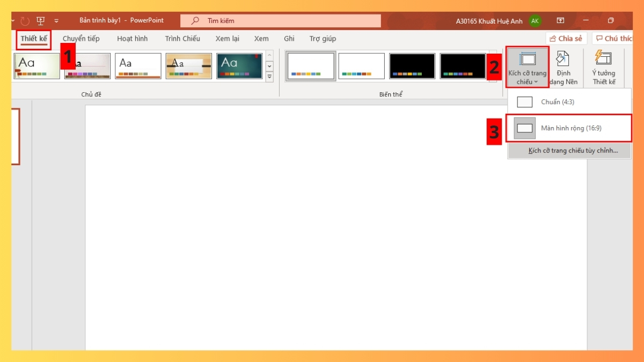This screenshot has height=362, width=644.
Task: Click the redo arrow in quick access toolbar
Action: (25, 21)
